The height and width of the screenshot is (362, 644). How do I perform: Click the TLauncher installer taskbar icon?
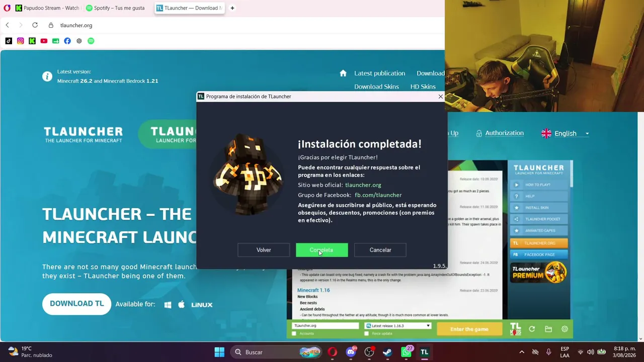coord(424,352)
